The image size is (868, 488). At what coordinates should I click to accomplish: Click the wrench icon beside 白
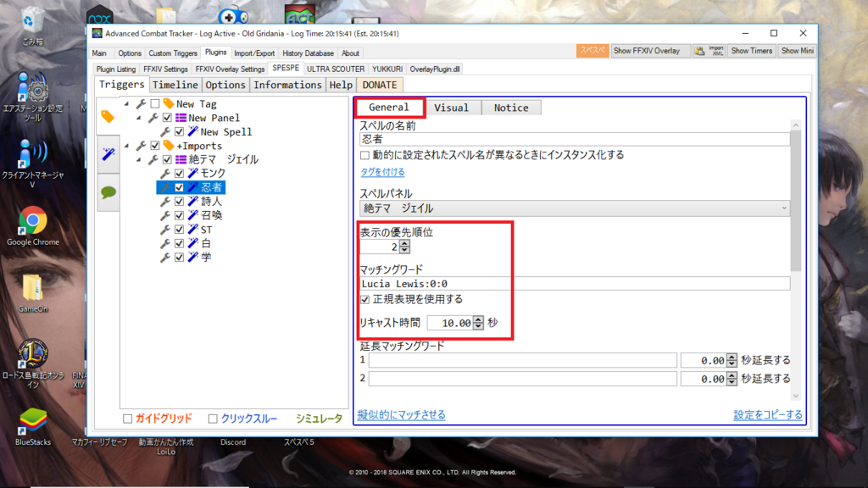[165, 243]
